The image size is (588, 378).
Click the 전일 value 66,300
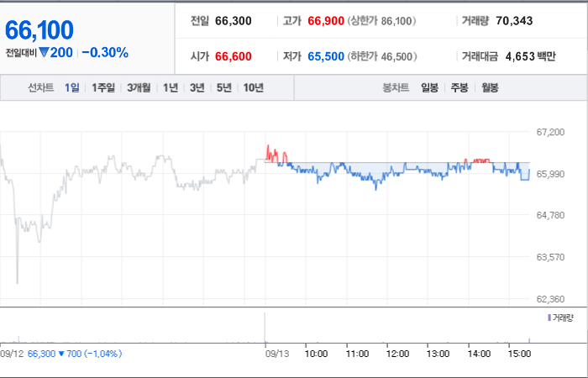tap(234, 21)
